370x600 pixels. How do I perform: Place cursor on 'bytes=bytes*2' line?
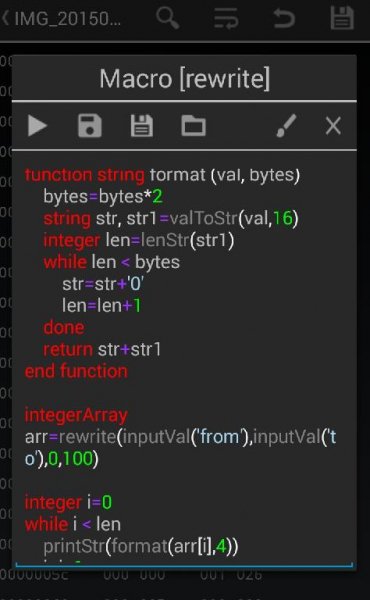pos(103,197)
